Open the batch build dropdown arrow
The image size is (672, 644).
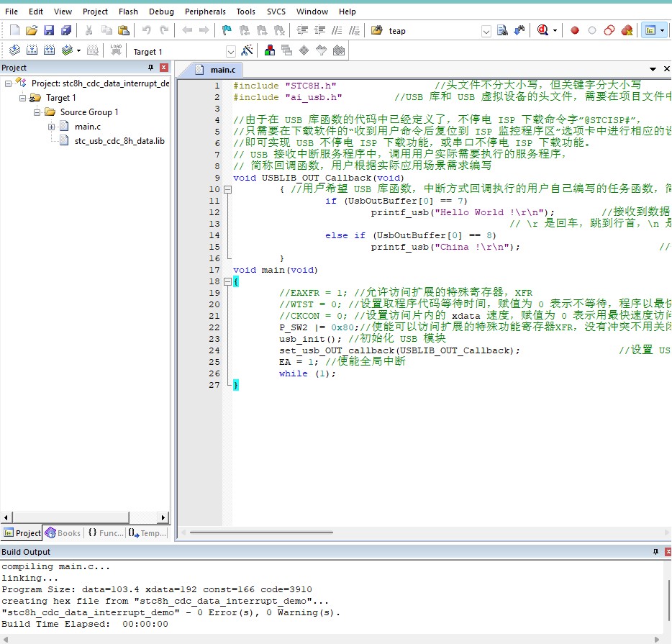[x=78, y=51]
